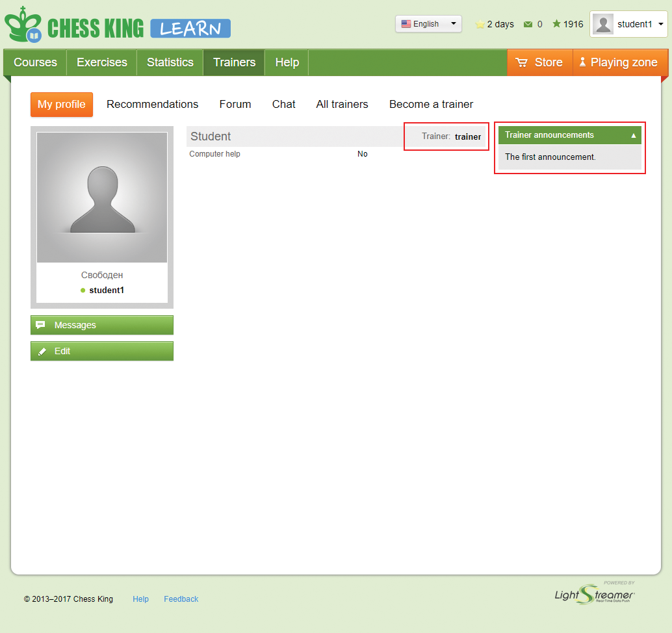Select the All trainers tab
The height and width of the screenshot is (633, 672).
[342, 104]
